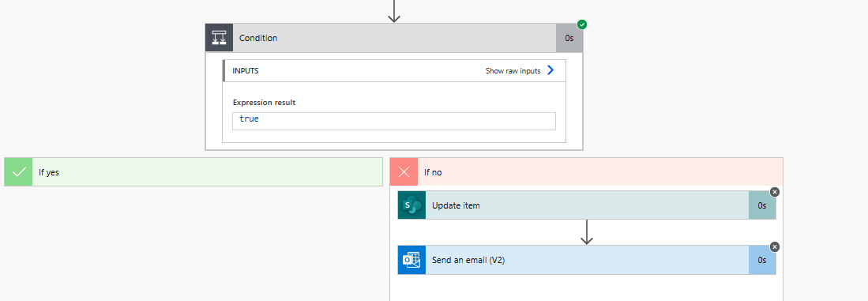868x301 pixels.
Task: Click the SharePoint icon on Update item
Action: 411,205
